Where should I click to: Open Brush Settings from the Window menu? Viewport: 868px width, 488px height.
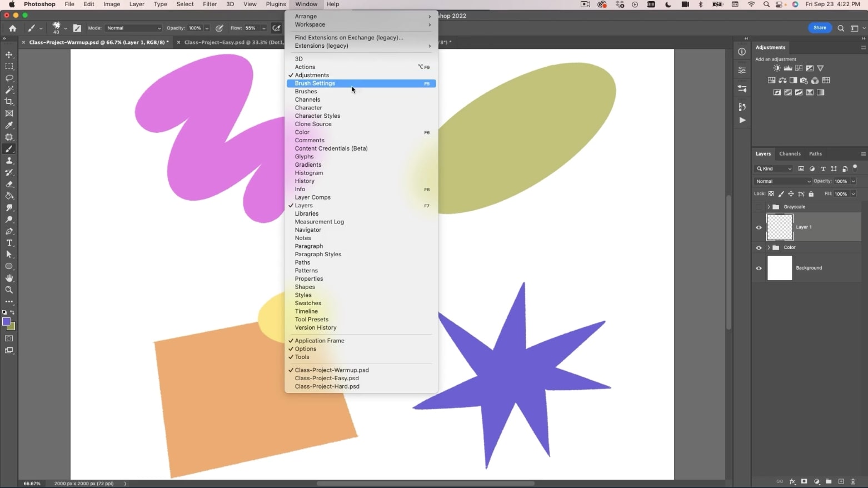pyautogui.click(x=315, y=83)
